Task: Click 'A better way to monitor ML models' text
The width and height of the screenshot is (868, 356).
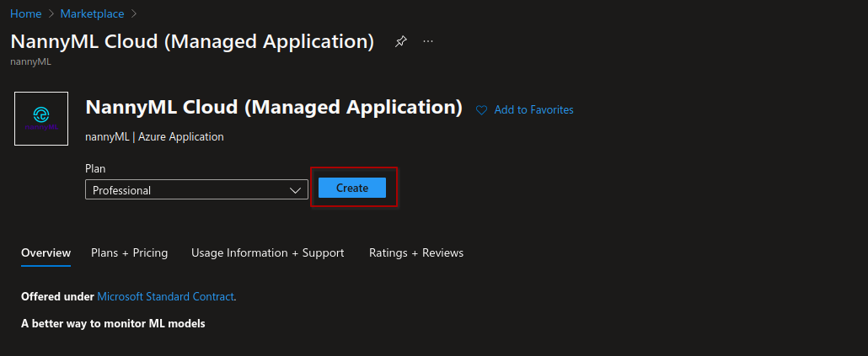Action: [113, 323]
